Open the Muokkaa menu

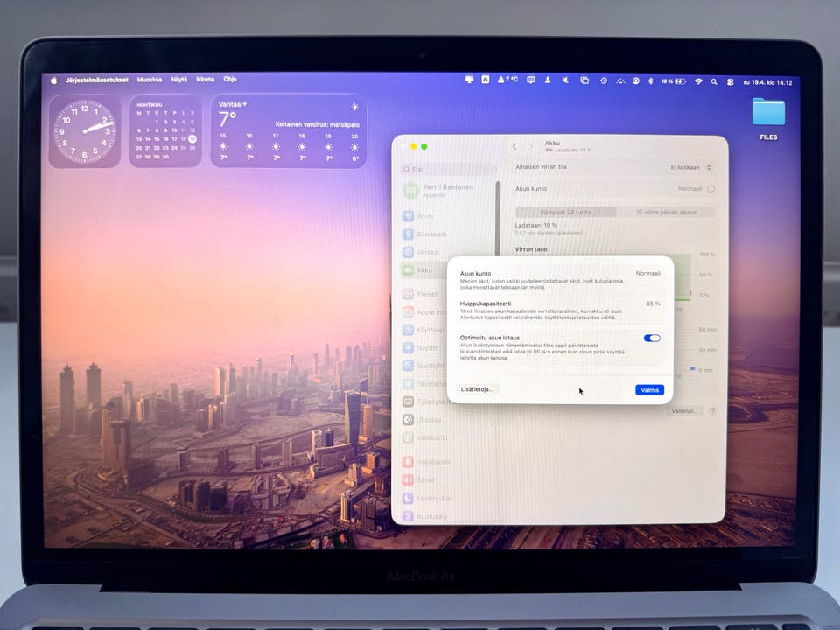(150, 80)
